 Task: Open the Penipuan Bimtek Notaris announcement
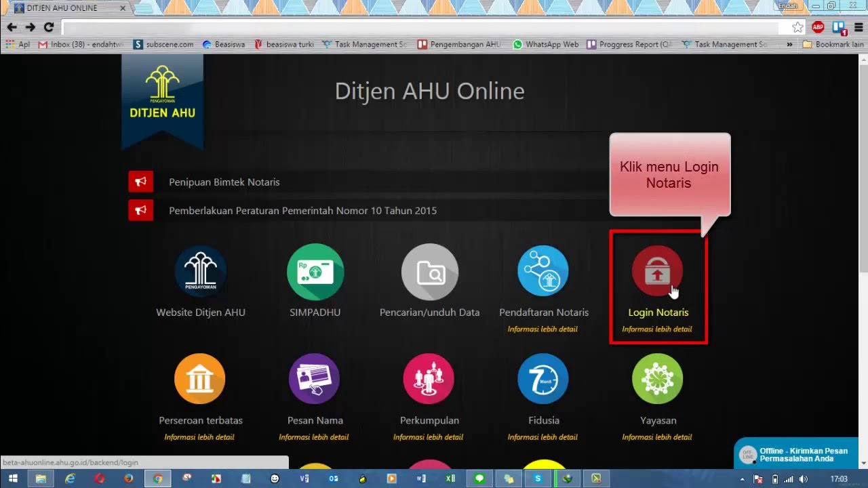point(224,182)
